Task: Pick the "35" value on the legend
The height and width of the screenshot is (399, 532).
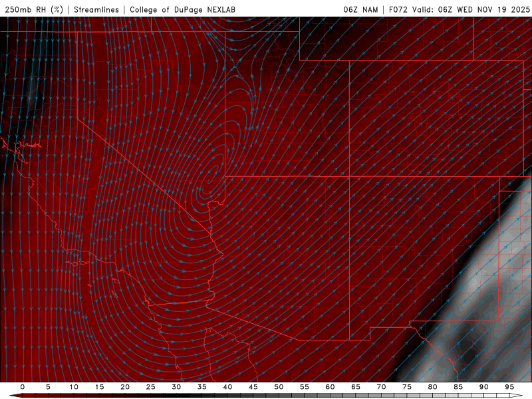Action: click(x=202, y=387)
